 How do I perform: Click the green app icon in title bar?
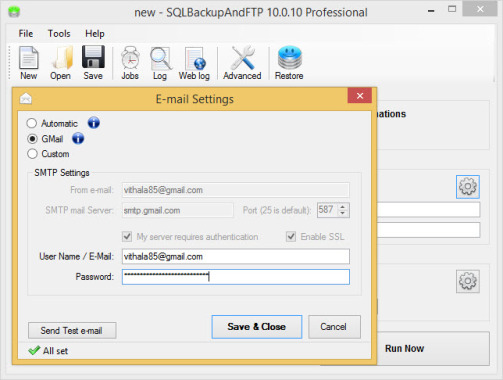14,12
